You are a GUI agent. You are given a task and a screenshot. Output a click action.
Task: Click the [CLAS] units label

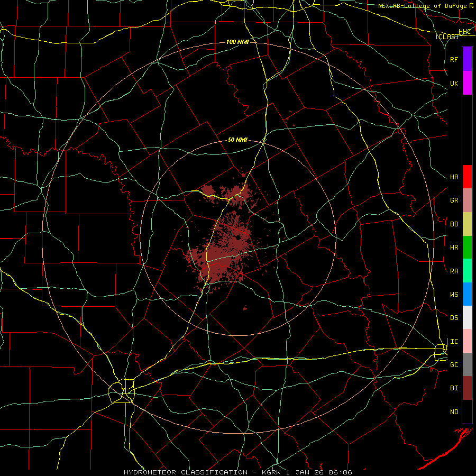[447, 36]
